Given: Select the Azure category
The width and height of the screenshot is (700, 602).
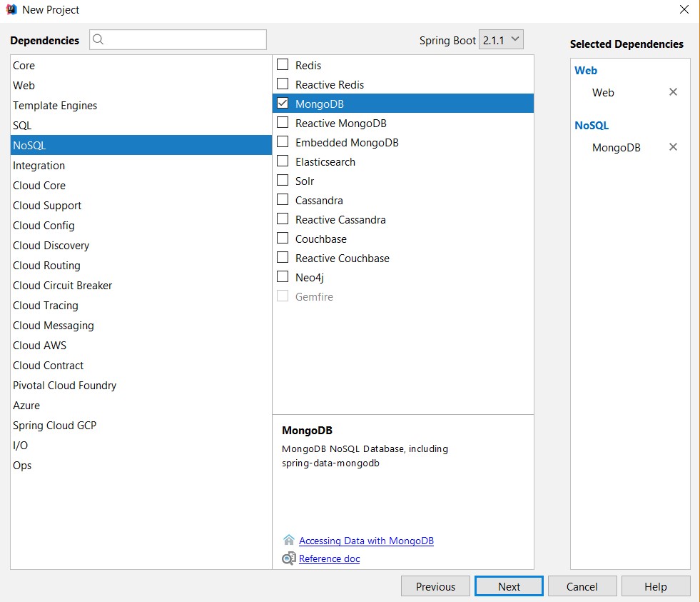Looking at the screenshot, I should click(x=141, y=406).
